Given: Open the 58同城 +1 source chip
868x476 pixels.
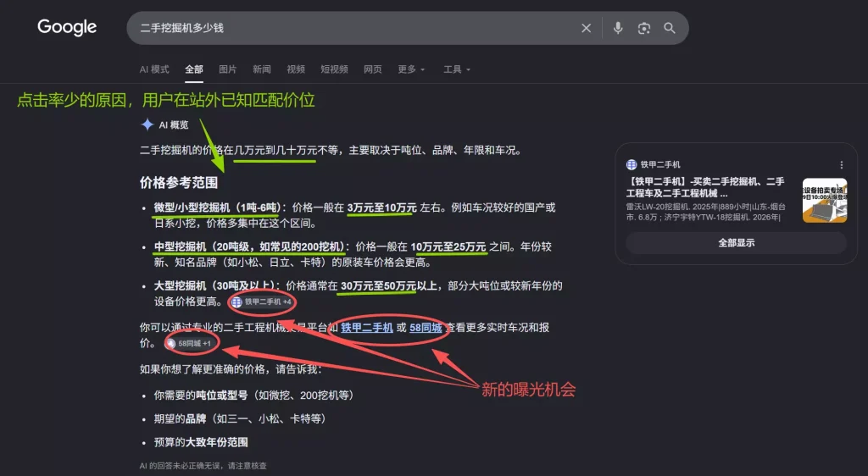Looking at the screenshot, I should [191, 343].
